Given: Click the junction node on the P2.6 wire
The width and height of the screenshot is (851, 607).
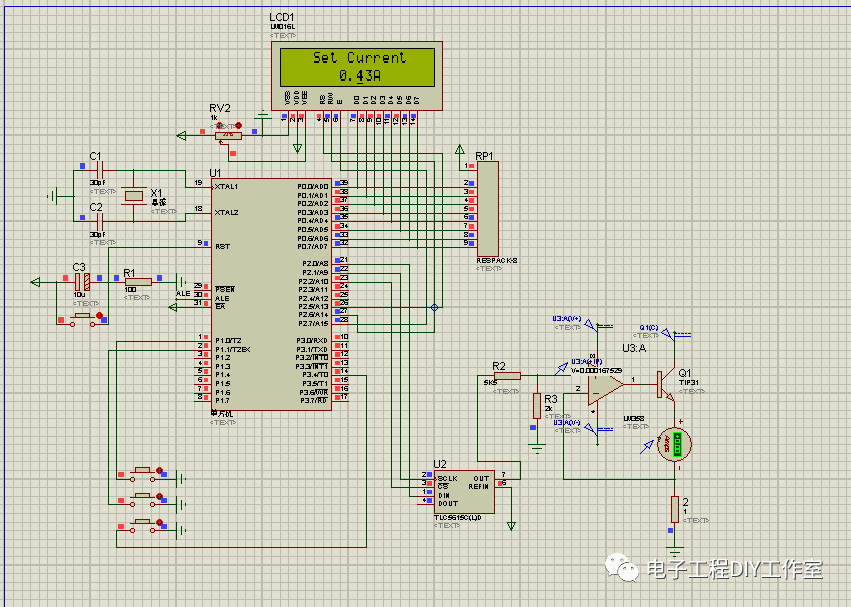Looking at the screenshot, I should (x=434, y=307).
